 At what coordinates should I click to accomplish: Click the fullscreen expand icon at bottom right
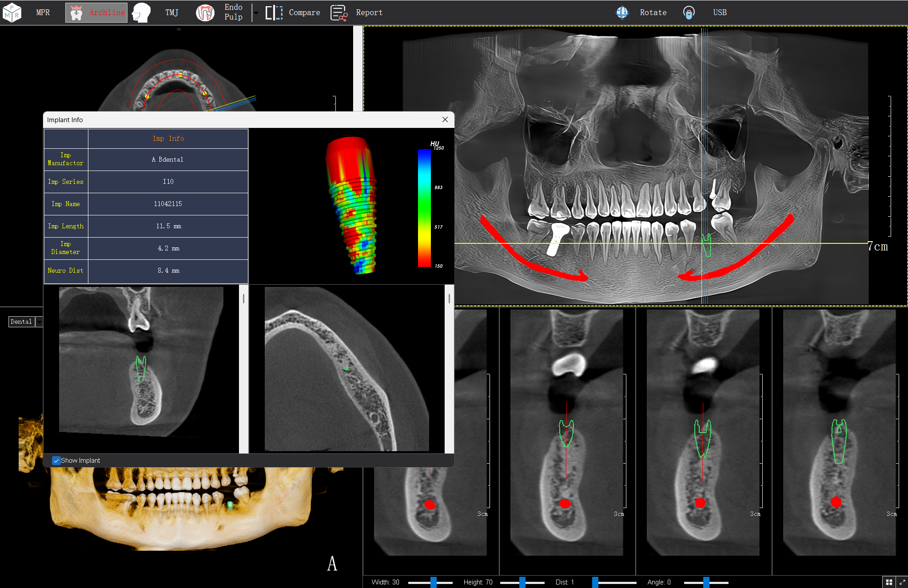pos(902,582)
